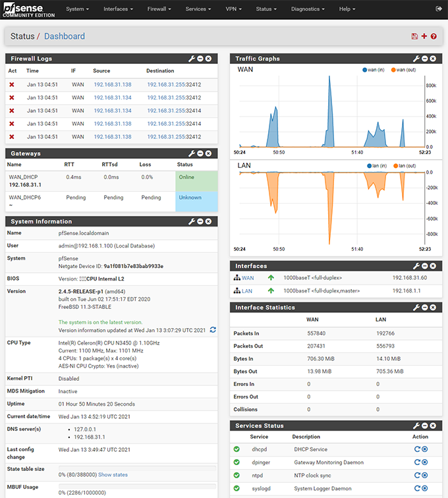This screenshot has width=448, height=498.
Task: Collapse the Gateways widget
Action: click(200, 153)
